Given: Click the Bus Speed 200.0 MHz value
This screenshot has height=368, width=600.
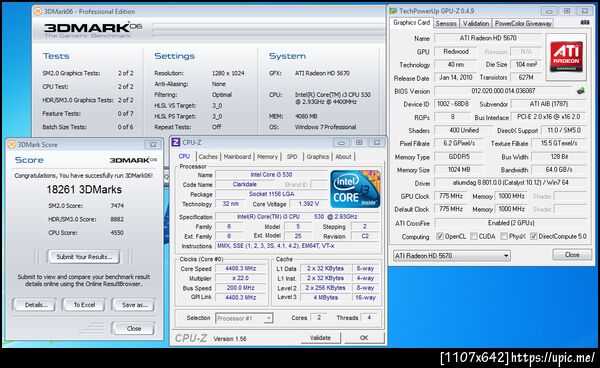Looking at the screenshot, I should (x=241, y=288).
